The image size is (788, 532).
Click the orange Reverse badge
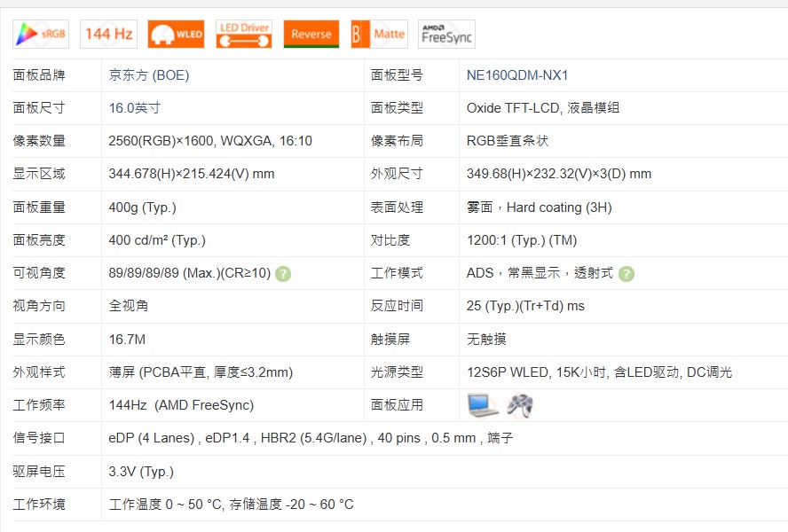click(311, 35)
